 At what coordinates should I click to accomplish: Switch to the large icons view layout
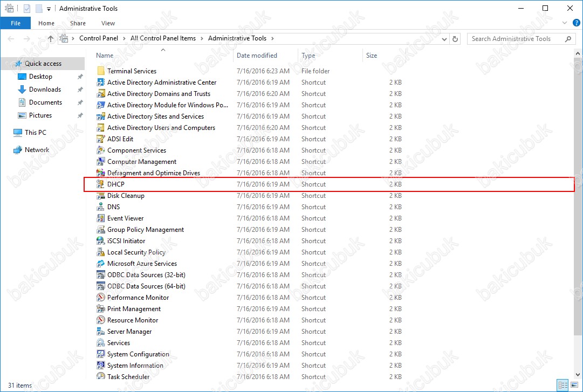574,385
